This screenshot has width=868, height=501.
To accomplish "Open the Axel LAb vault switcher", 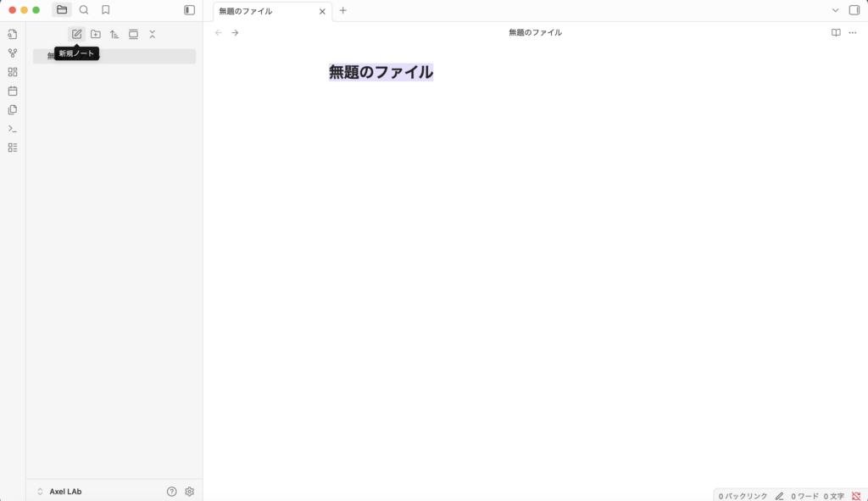I will pyautogui.click(x=65, y=492).
